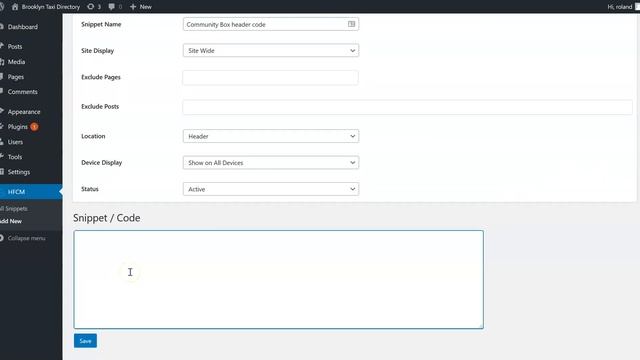Click the Hi, roland account link
This screenshot has height=360, width=640.
(x=620, y=7)
